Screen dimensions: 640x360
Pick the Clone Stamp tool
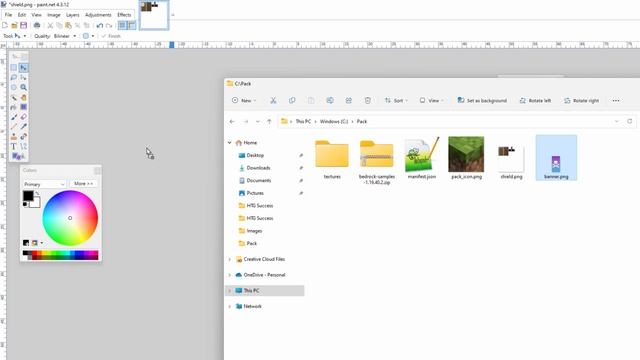14,137
